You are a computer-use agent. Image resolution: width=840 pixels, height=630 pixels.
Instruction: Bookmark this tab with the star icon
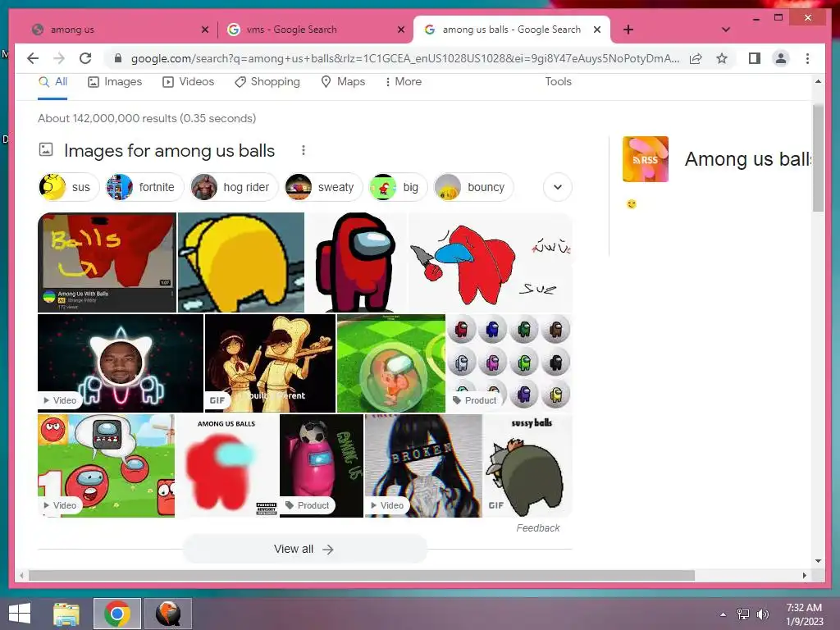[722, 58]
